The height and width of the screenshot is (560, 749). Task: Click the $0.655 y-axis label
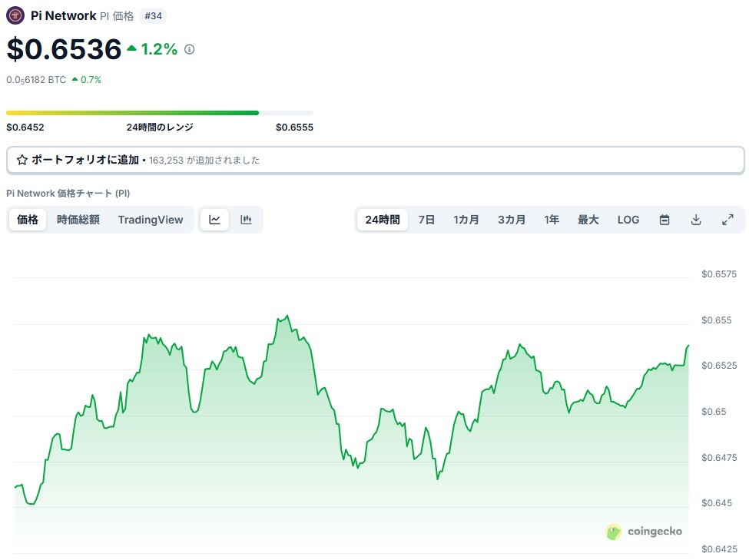[x=717, y=320]
